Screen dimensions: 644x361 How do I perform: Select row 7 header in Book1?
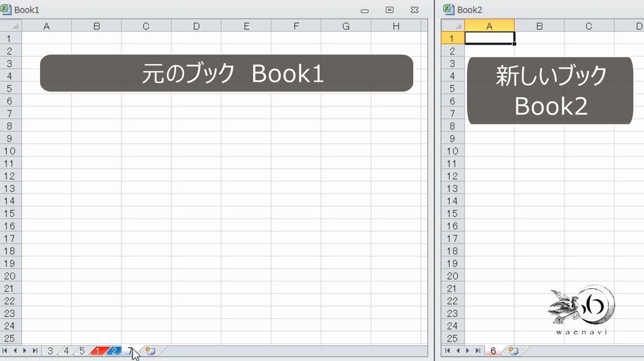pos(10,113)
